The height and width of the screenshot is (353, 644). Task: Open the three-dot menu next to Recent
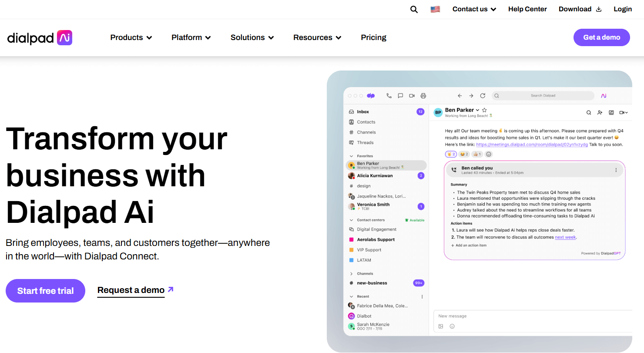click(x=422, y=297)
